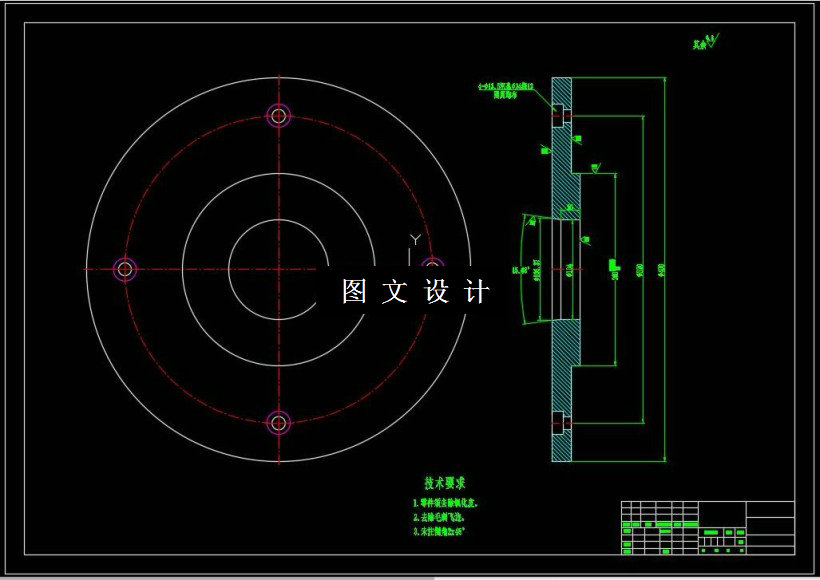Pick the bottom bolt hole in the front view

(279, 423)
